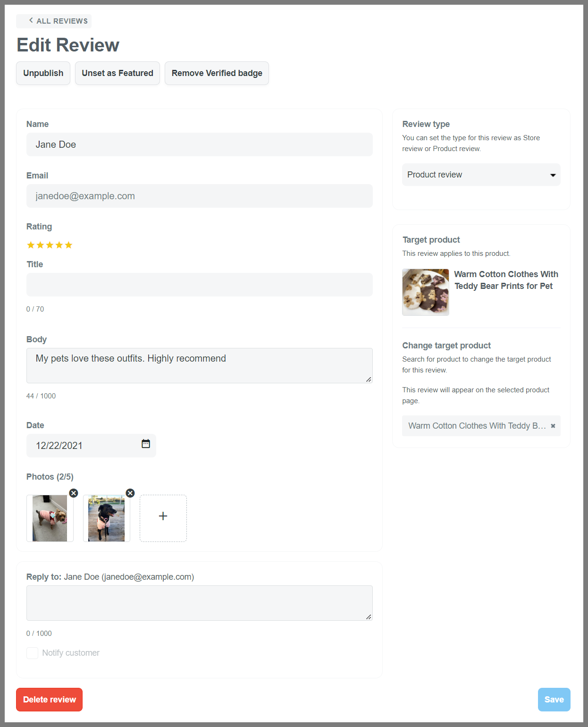Open the target product thumbnail image
The image size is (588, 727).
426,292
